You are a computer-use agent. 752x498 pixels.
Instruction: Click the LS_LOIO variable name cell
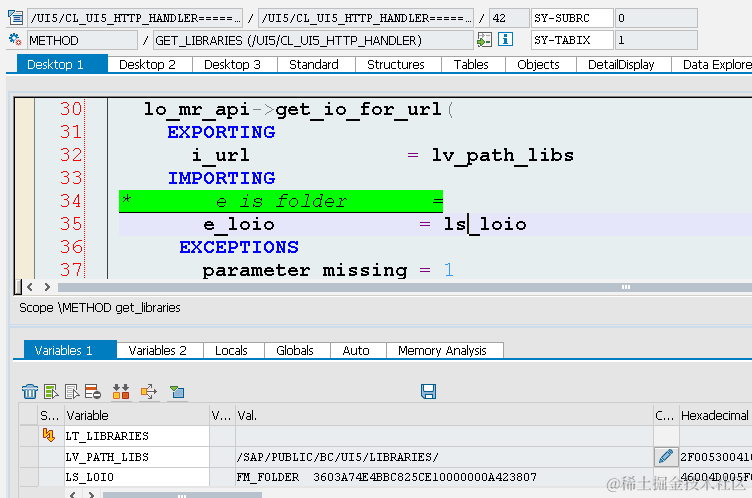point(137,477)
